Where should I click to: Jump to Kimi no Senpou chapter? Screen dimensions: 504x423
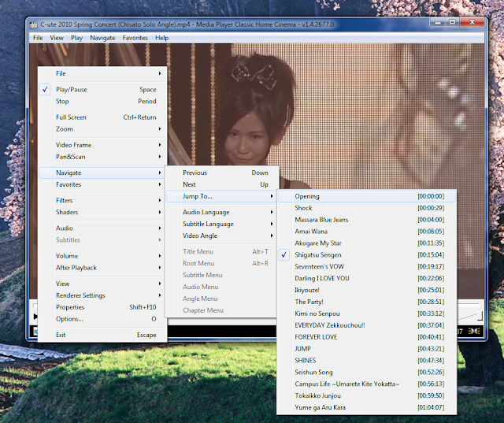click(x=367, y=314)
